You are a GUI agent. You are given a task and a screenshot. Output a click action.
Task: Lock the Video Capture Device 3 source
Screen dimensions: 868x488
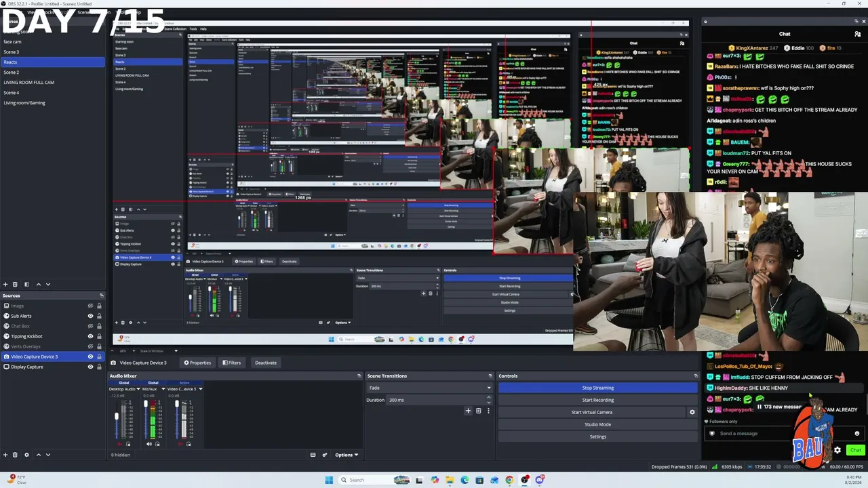coord(99,357)
